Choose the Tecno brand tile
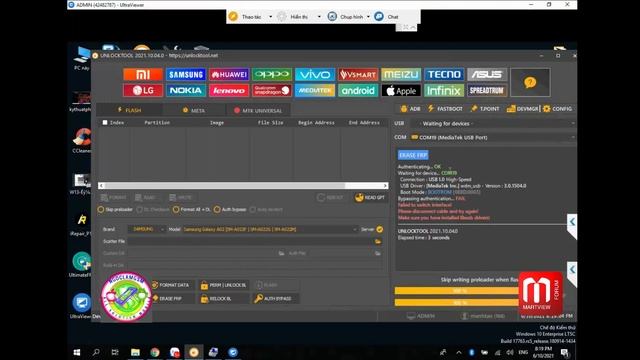Screen dimensions: 640x360 pos(444,74)
